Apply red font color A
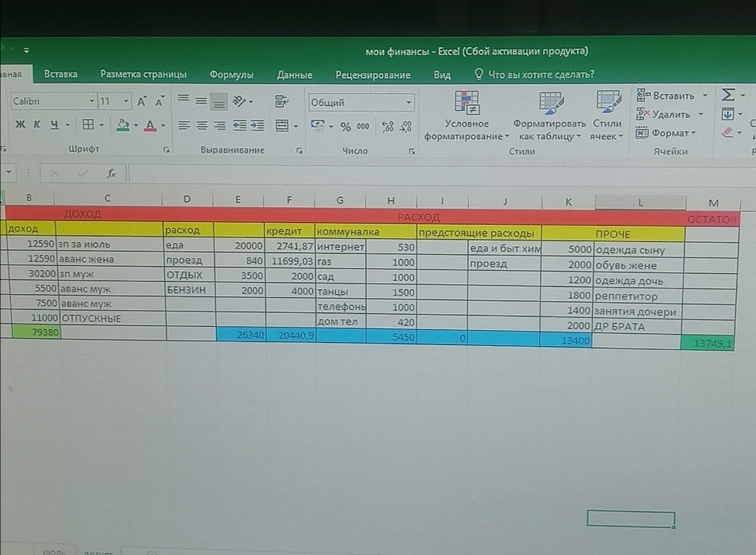 point(150,125)
